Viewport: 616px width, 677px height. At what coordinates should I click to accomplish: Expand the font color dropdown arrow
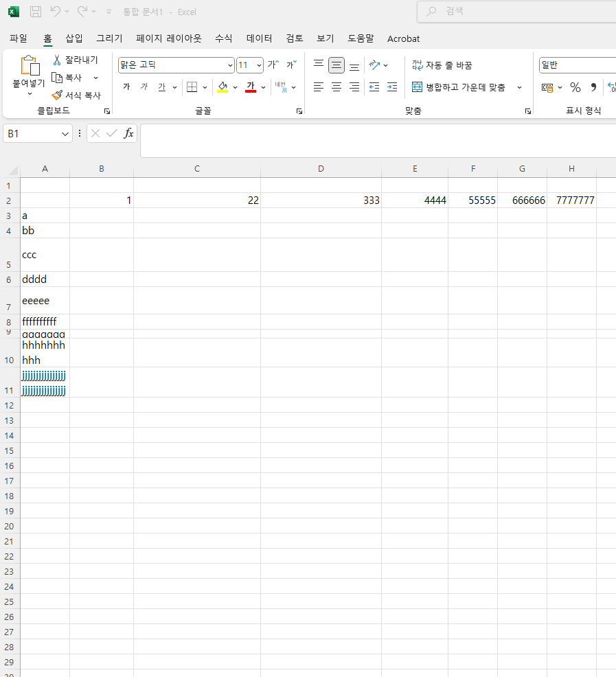coord(263,87)
